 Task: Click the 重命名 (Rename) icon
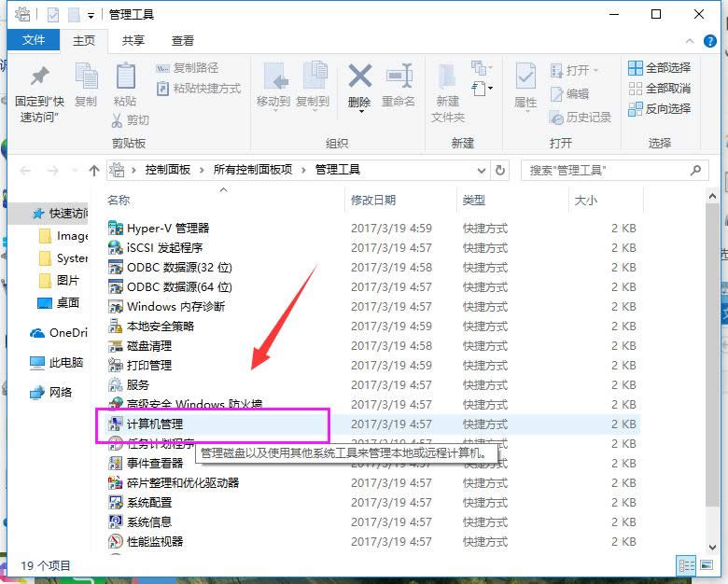[x=399, y=78]
